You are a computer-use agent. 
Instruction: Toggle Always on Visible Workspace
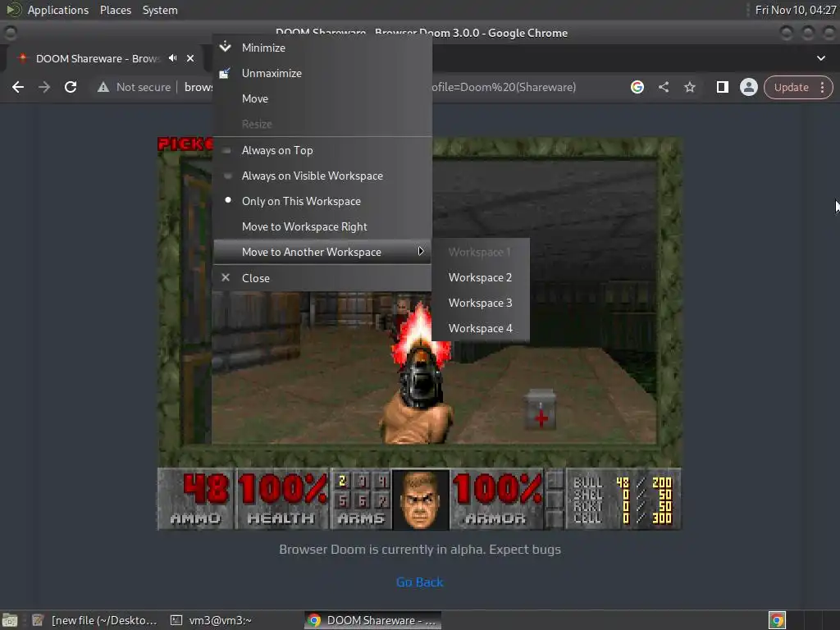322,176
